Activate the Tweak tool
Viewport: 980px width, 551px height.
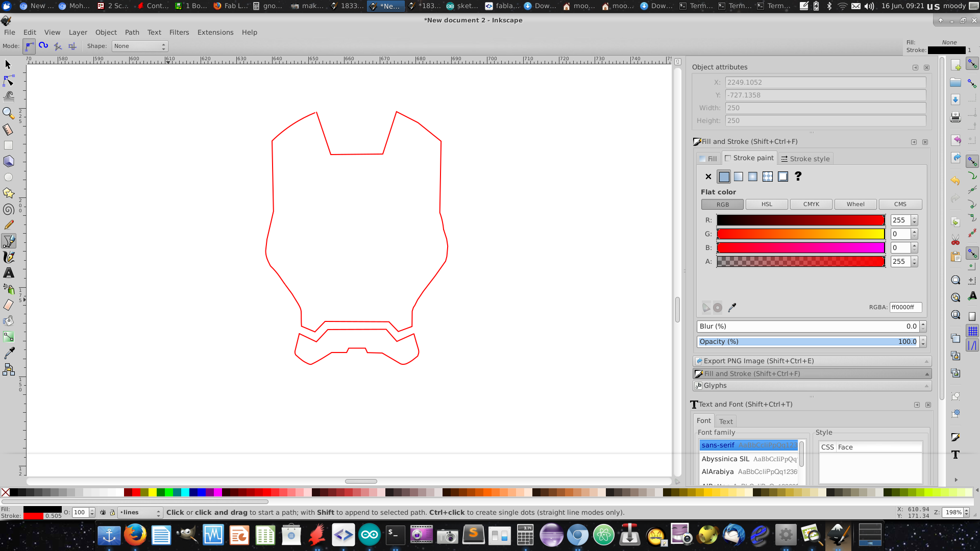coord(8,96)
